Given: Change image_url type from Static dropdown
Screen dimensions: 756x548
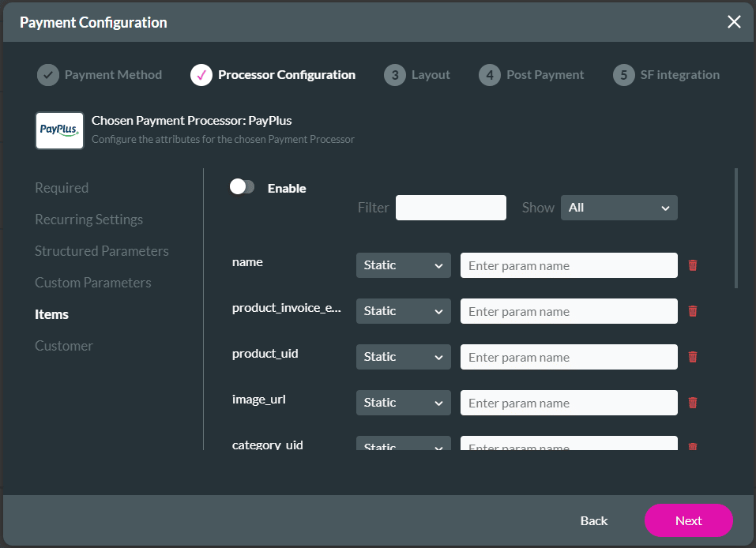Looking at the screenshot, I should 403,403.
